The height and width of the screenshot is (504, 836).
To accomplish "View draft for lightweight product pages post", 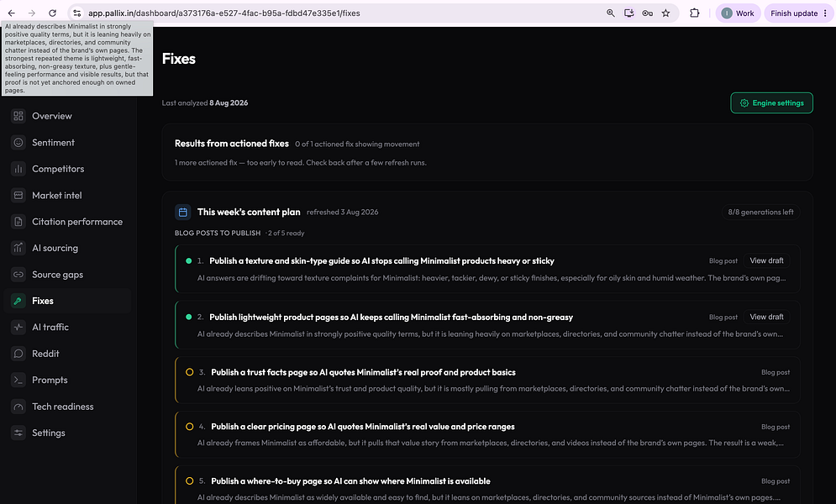I will [x=767, y=317].
